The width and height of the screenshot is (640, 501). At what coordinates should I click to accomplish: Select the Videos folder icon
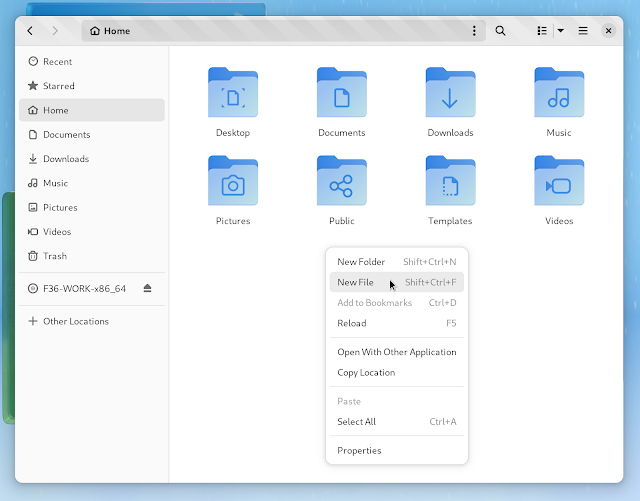559,180
